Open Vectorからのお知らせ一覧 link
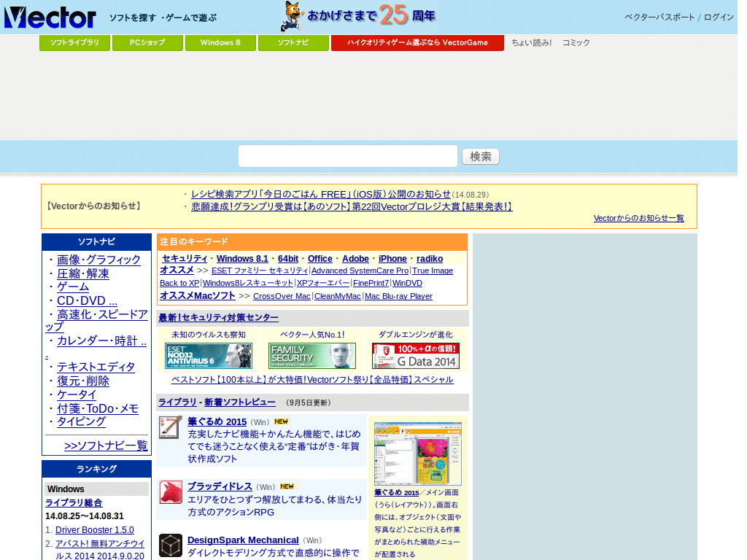This screenshot has width=747, height=560. [x=638, y=218]
